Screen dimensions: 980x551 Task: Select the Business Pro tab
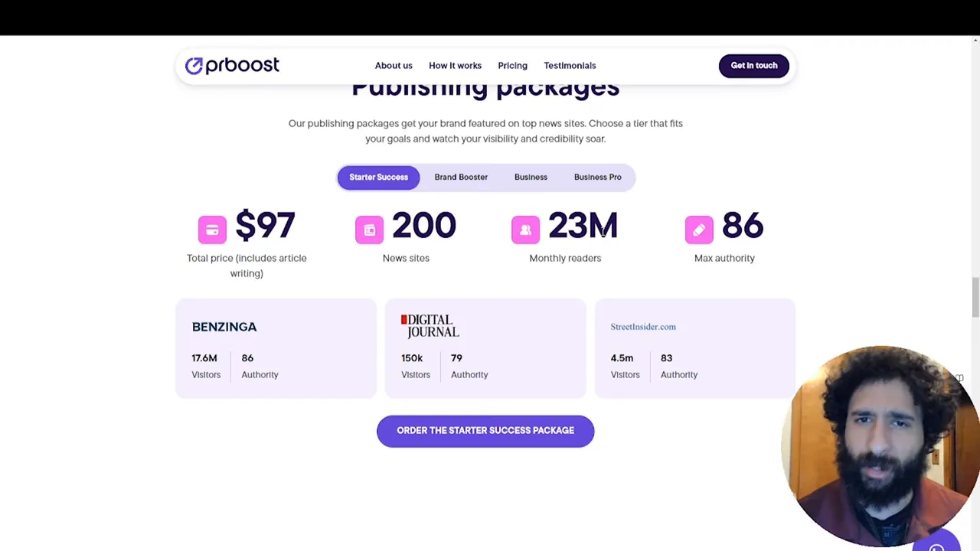coord(597,177)
